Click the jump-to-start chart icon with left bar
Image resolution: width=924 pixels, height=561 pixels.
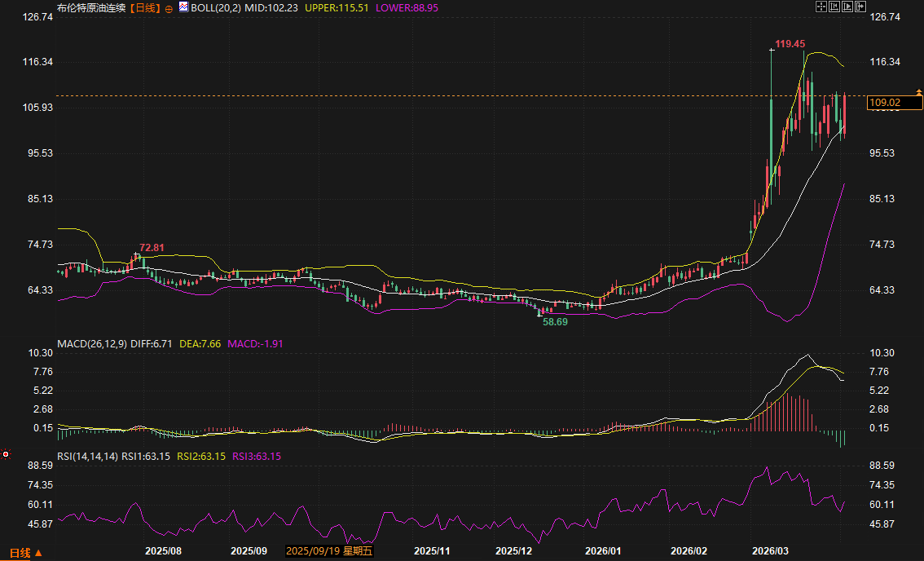pos(834,7)
